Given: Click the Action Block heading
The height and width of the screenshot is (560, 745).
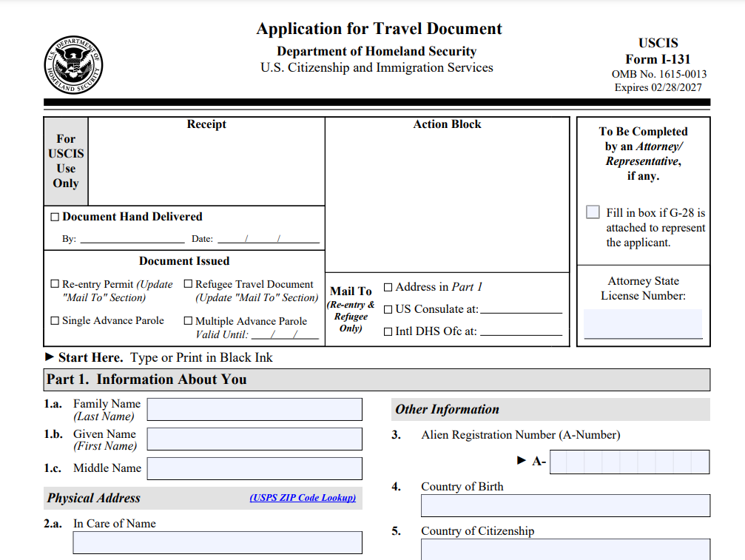Looking at the screenshot, I should 447,124.
